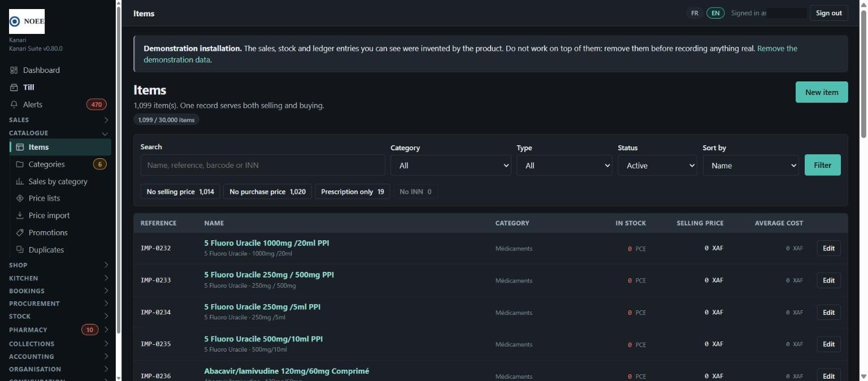Image resolution: width=868 pixels, height=381 pixels.
Task: Open item 5 Fluoro Uracile 250mg /5ml PPI
Action: pyautogui.click(x=262, y=307)
